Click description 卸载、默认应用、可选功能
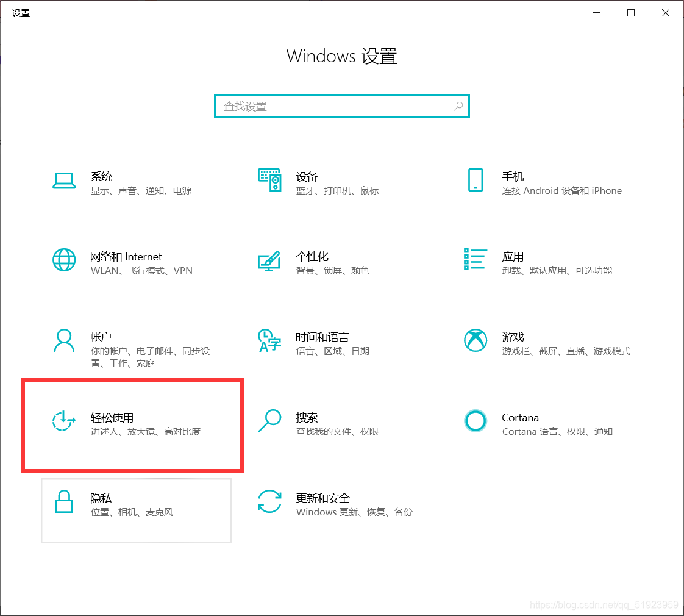684x616 pixels. coord(557,271)
